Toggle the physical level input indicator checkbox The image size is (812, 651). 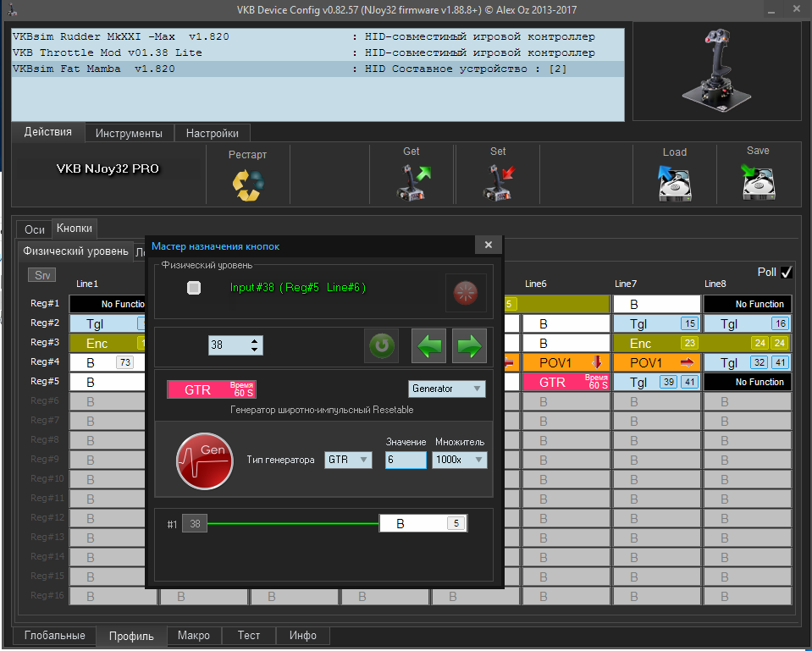[194, 288]
